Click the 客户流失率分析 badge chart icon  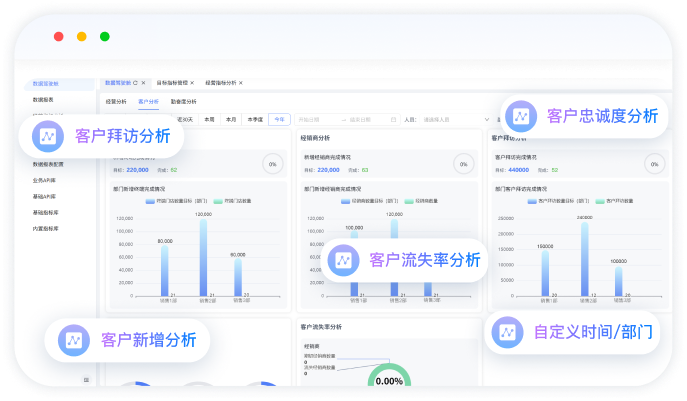pos(342,261)
